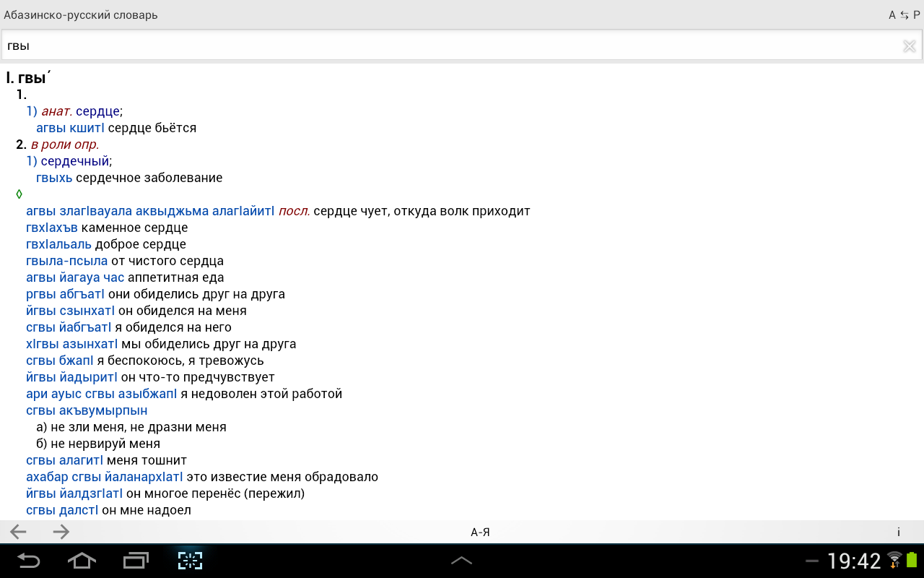Viewport: 924px width, 578px height.
Task: Open phrase 'сгвы акъвумырпын'
Action: click(87, 410)
